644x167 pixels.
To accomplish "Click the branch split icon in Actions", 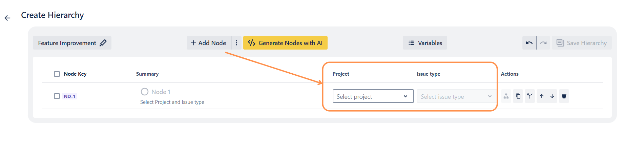I will point(530,96).
